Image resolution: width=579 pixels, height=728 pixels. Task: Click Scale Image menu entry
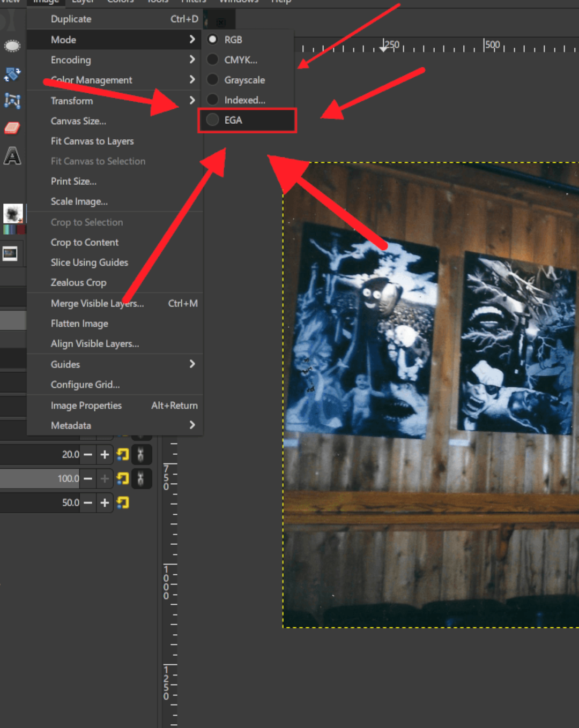coord(79,201)
